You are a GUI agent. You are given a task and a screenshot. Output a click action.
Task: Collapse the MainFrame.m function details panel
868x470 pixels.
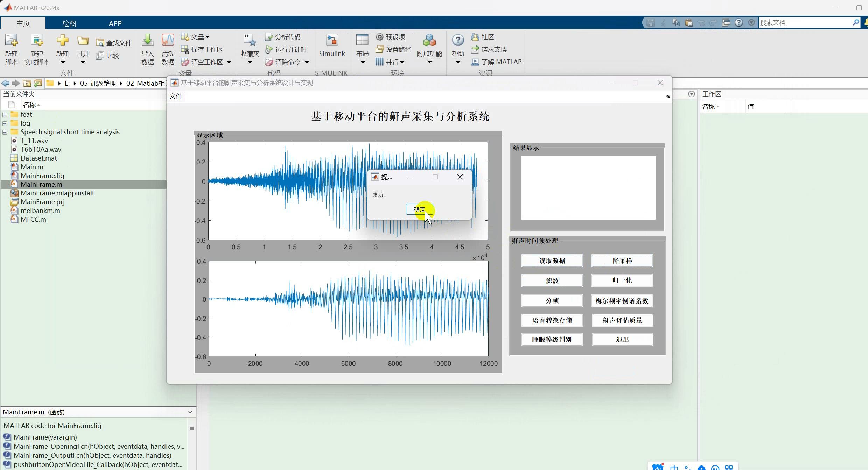tap(190, 412)
